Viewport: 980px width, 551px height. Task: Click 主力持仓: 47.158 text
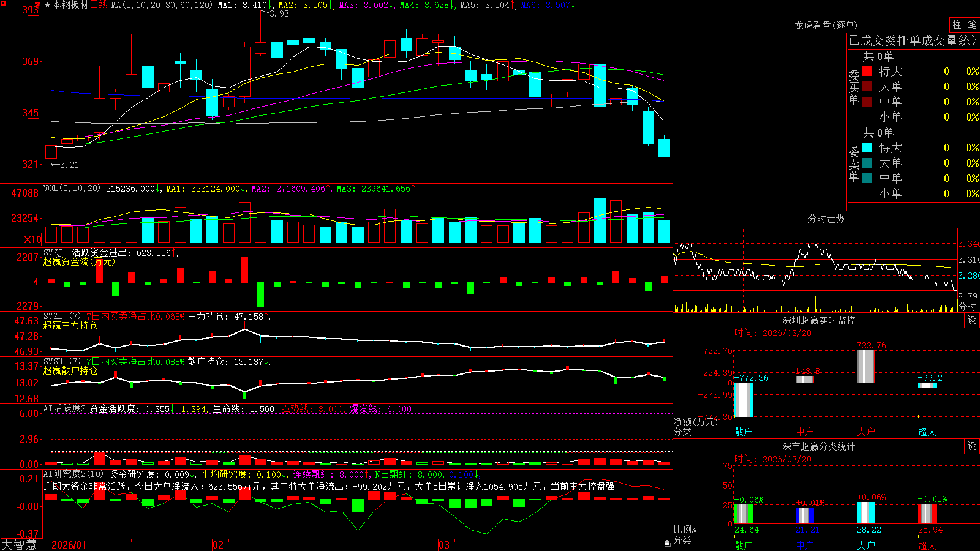tap(225, 317)
